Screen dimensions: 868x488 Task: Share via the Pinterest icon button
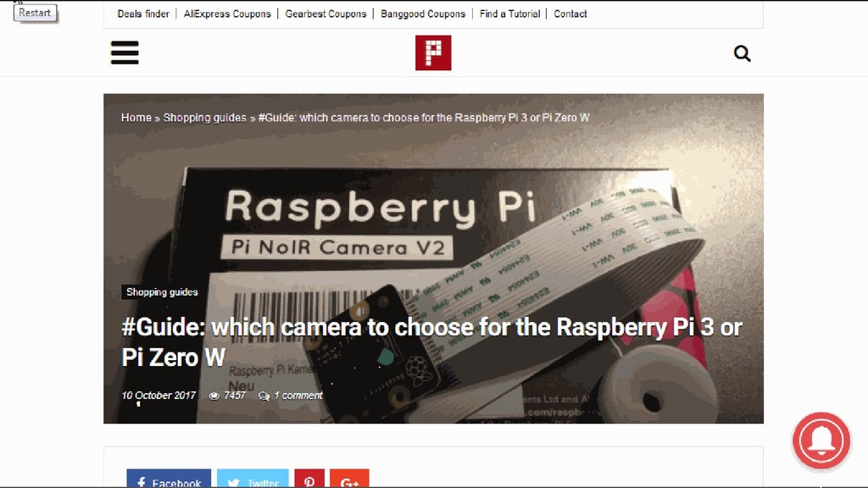[x=309, y=478]
